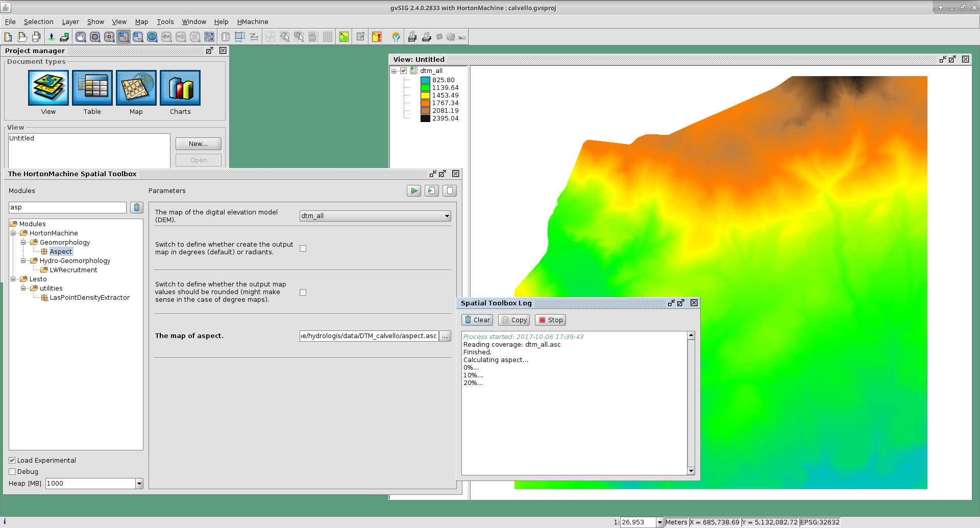Open the Heap MB dropdown

point(139,484)
